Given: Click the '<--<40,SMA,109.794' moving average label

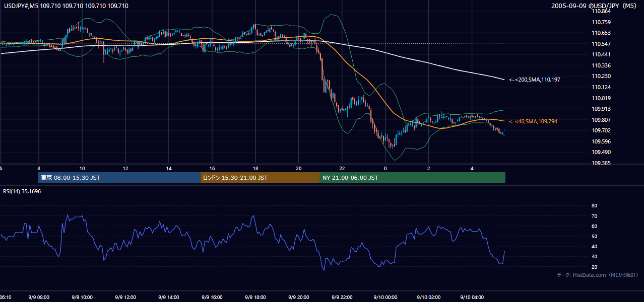Looking at the screenshot, I should (x=533, y=121).
